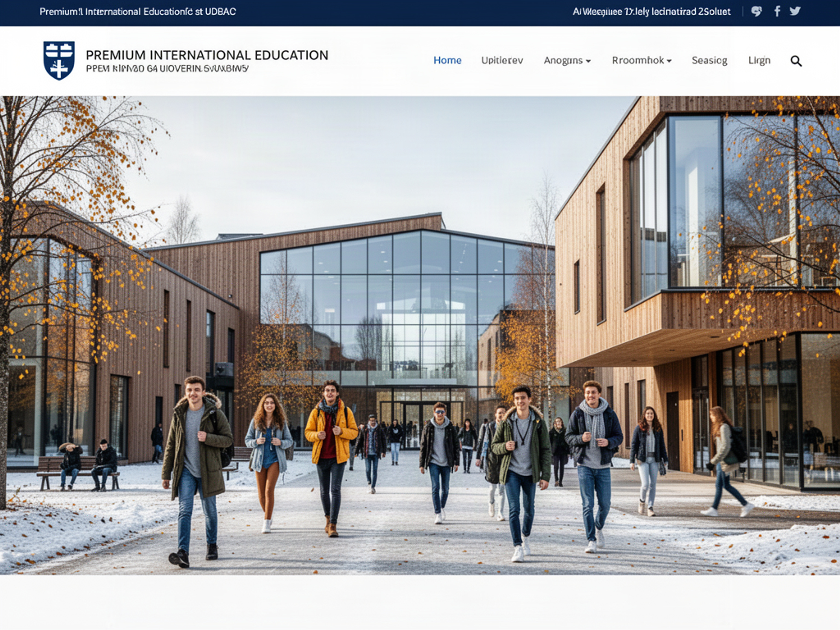Screen dimensions: 840x630
Task: Open the Upitlerev menu item
Action: tap(502, 60)
